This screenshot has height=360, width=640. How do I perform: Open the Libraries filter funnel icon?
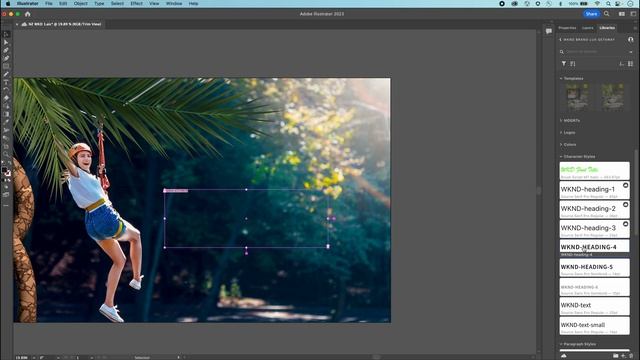(564, 64)
